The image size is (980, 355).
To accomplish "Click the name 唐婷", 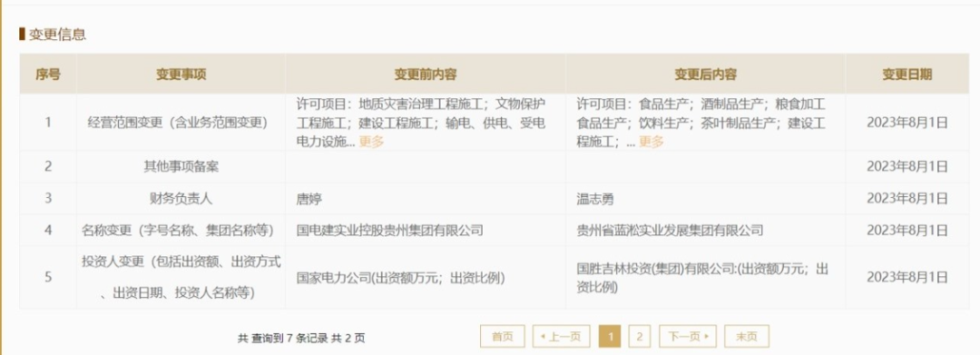I will 309,200.
